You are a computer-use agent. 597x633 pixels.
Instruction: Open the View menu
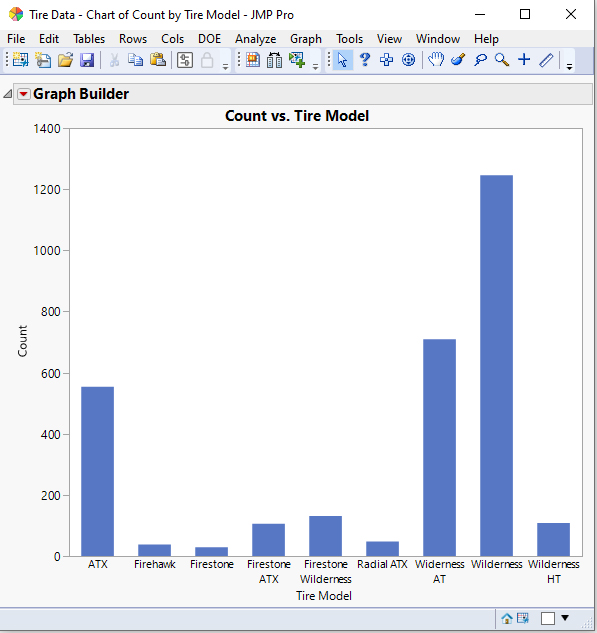click(389, 39)
